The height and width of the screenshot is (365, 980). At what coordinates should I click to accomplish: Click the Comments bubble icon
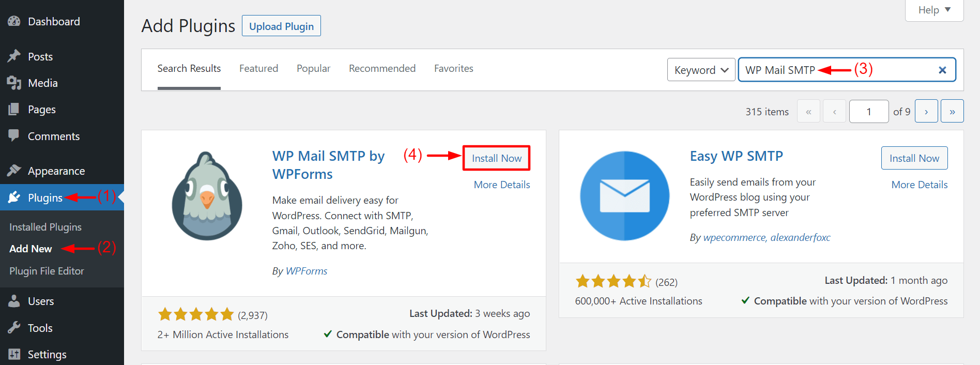[x=14, y=135]
